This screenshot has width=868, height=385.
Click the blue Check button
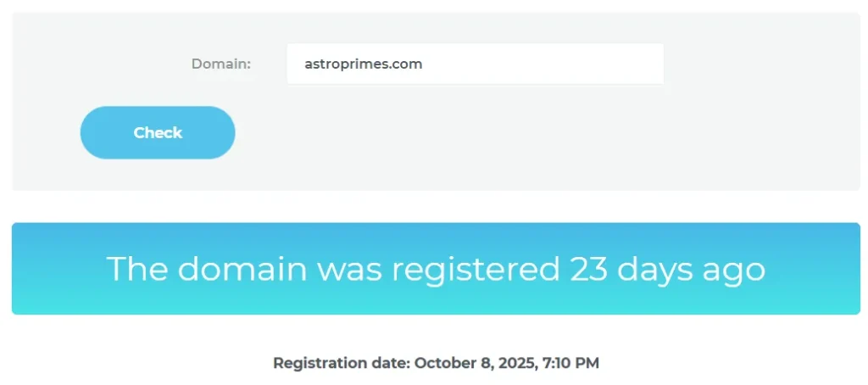pyautogui.click(x=158, y=132)
